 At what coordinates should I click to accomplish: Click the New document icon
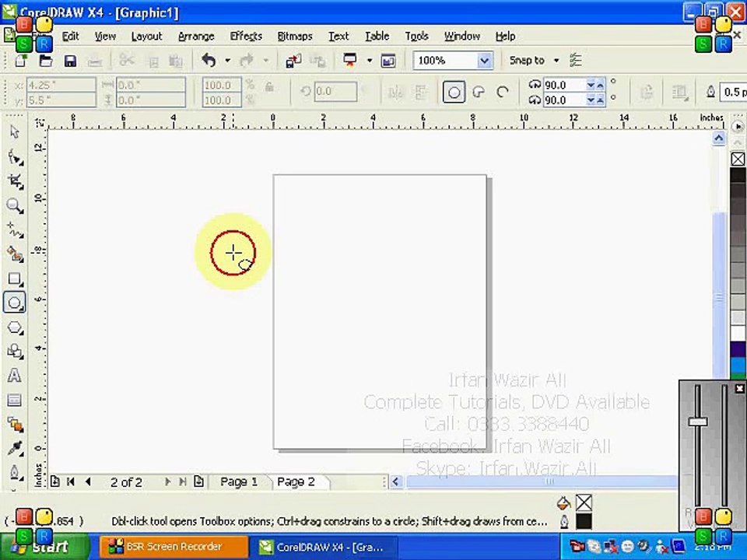click(21, 61)
